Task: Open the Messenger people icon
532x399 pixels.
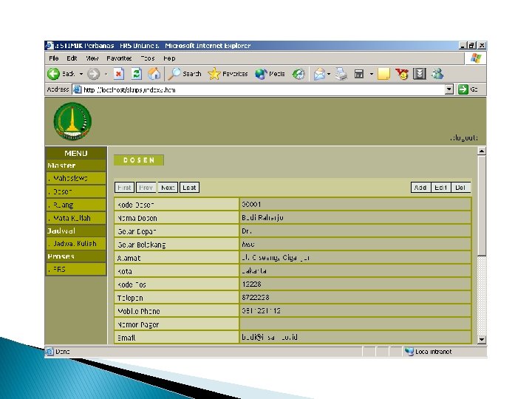Action: (437, 74)
